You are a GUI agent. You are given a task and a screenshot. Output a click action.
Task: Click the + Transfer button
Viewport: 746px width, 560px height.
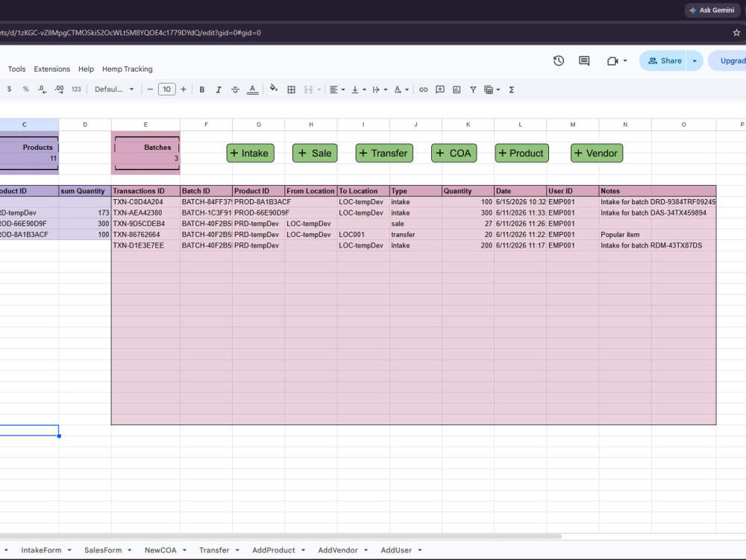(384, 153)
